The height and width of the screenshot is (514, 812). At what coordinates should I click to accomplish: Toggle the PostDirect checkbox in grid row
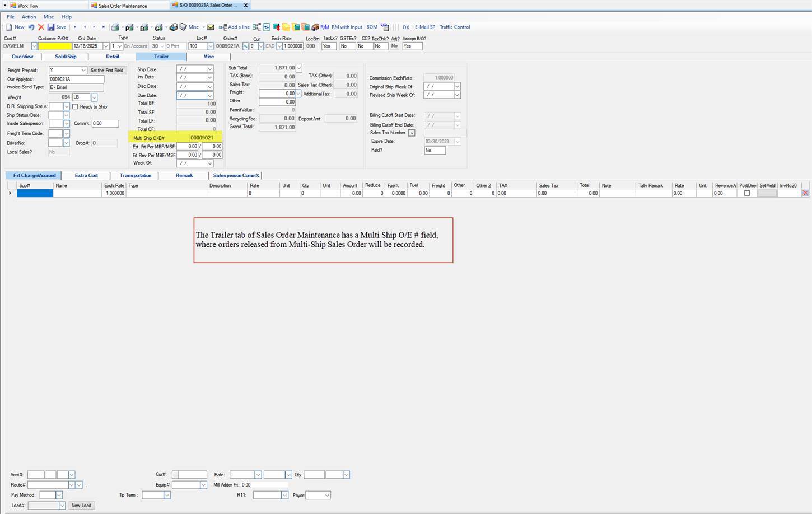(x=746, y=193)
